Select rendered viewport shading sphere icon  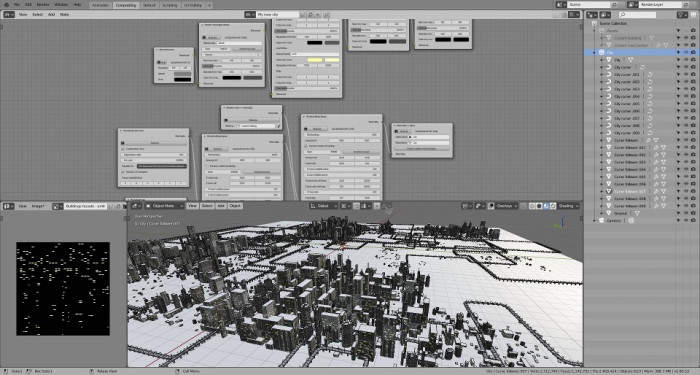click(x=553, y=206)
